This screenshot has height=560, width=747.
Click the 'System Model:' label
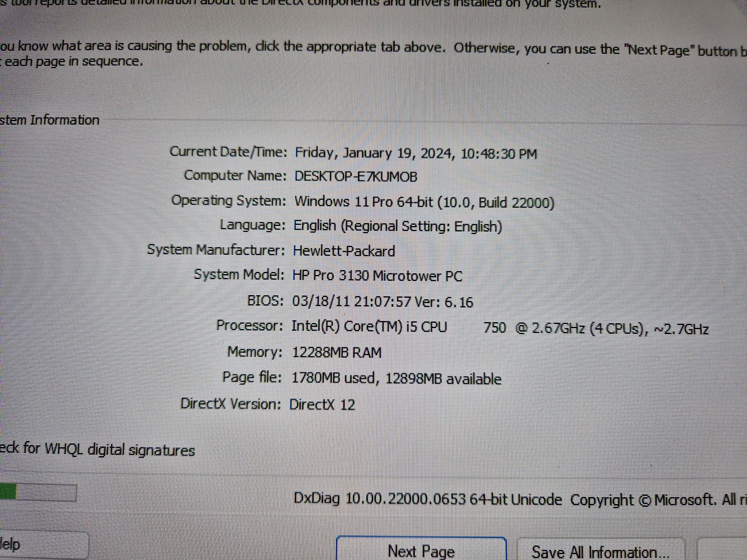click(x=239, y=275)
